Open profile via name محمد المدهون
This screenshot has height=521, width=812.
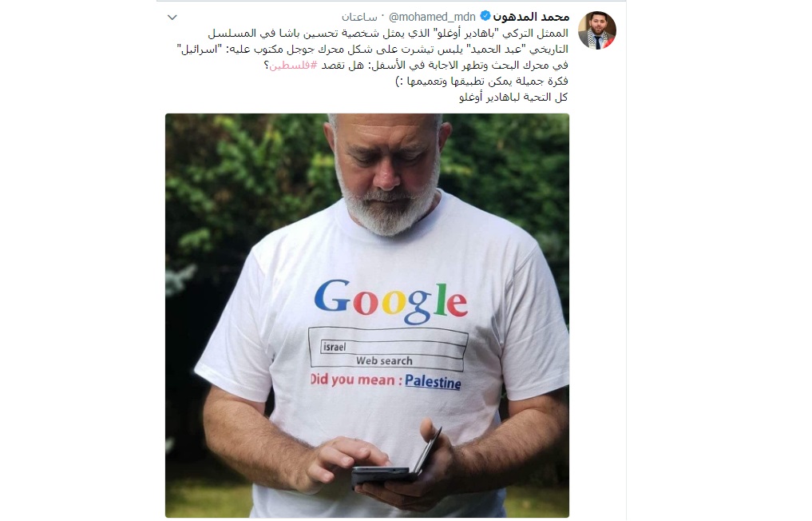coord(531,17)
